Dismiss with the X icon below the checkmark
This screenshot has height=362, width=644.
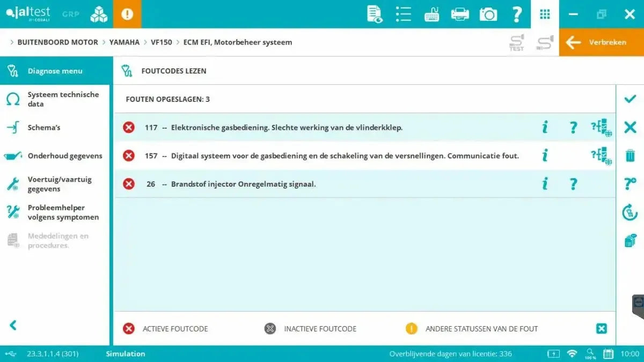630,127
